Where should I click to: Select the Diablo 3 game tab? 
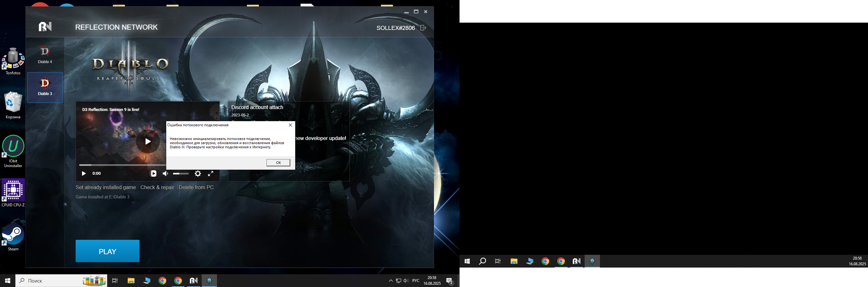click(x=45, y=87)
